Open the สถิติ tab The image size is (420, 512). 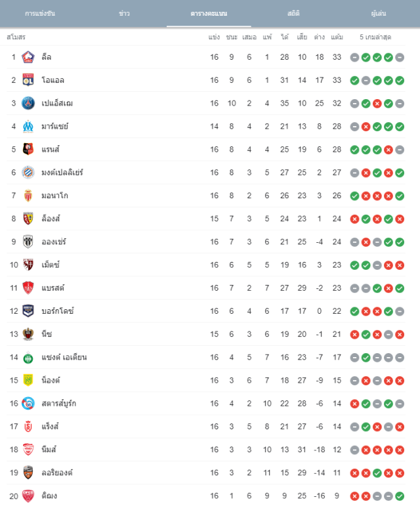(293, 13)
